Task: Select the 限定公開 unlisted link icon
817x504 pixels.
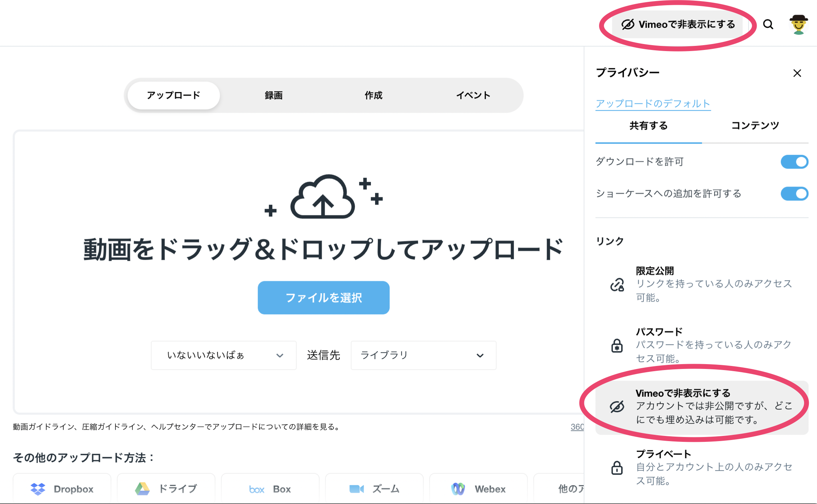Action: 617,285
